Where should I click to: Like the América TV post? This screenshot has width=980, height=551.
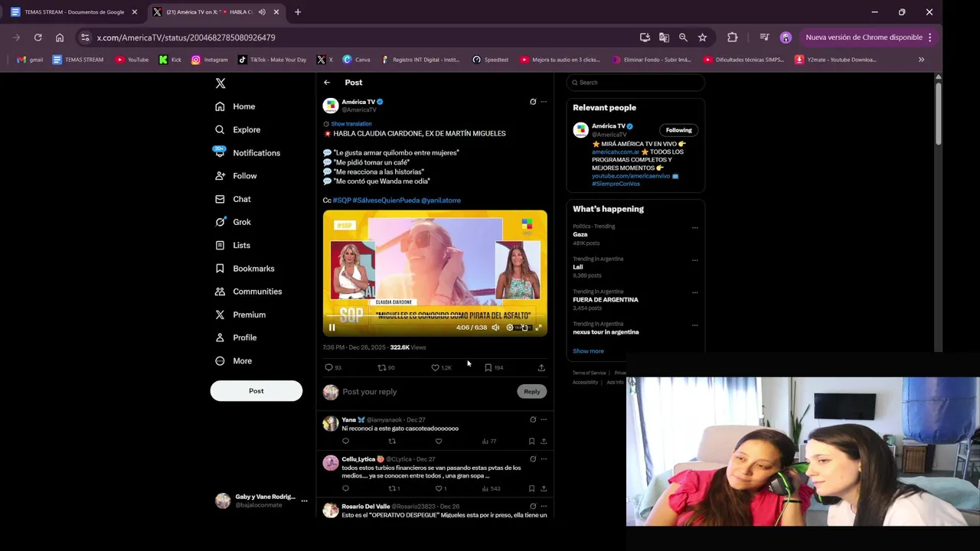pos(441,368)
